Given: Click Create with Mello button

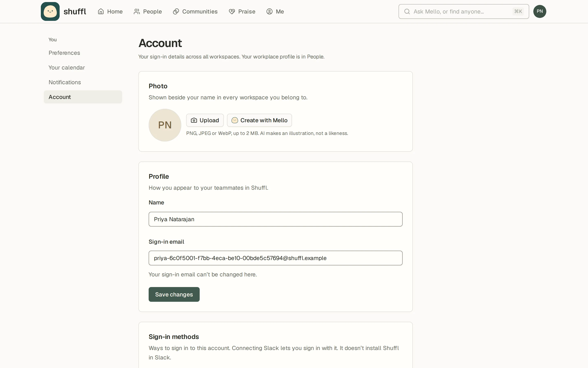Looking at the screenshot, I should pos(259,120).
